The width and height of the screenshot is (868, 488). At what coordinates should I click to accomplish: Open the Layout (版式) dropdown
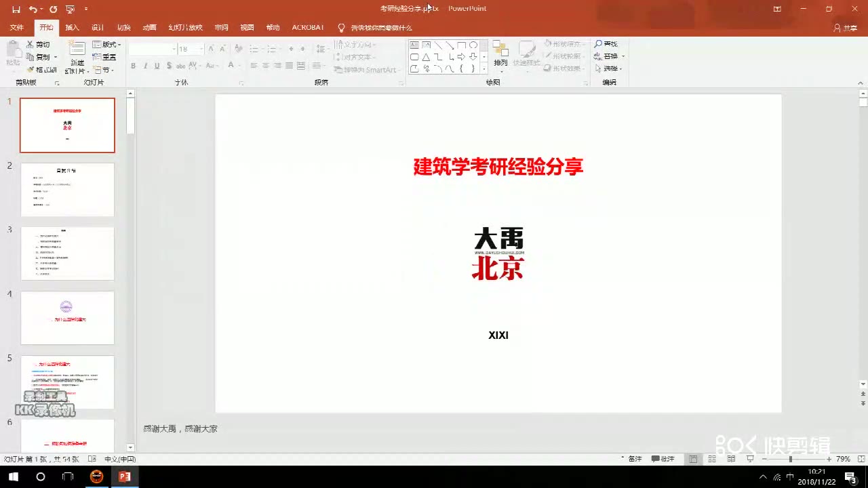click(107, 45)
